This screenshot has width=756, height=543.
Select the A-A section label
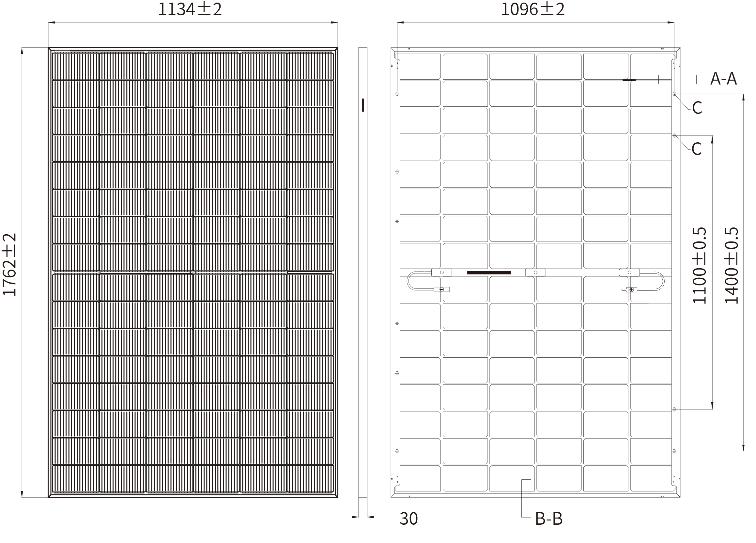(723, 79)
